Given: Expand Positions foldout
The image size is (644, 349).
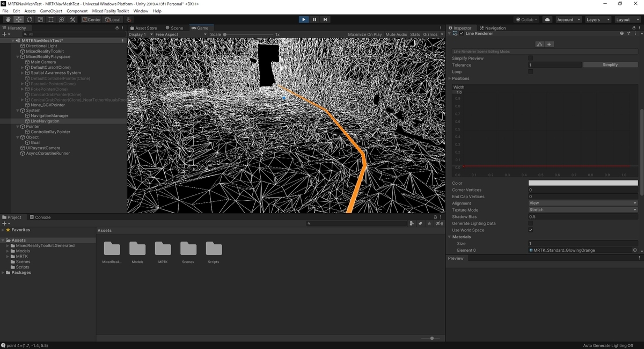Looking at the screenshot, I should coord(450,78).
